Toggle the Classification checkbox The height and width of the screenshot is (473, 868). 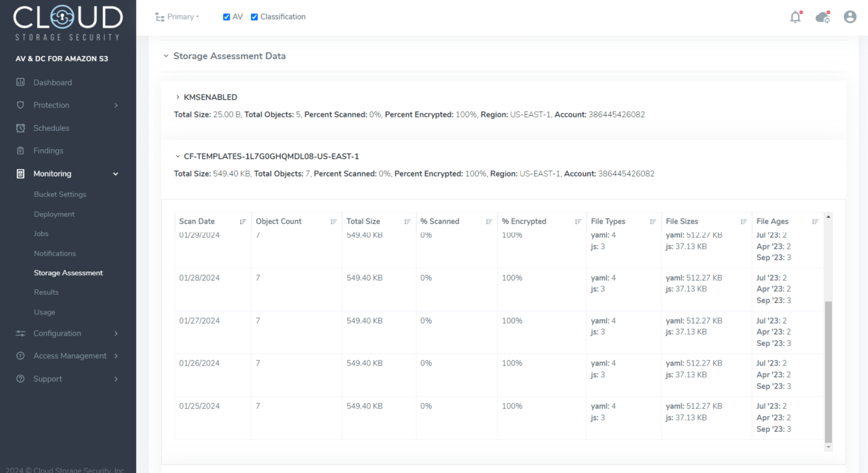254,17
